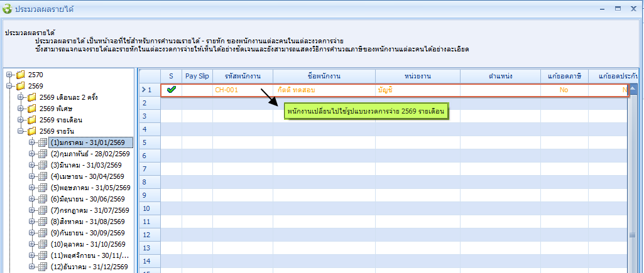This screenshot has width=644, height=273.
Task: Click the หน่วยงาน column header
Action: click(417, 76)
